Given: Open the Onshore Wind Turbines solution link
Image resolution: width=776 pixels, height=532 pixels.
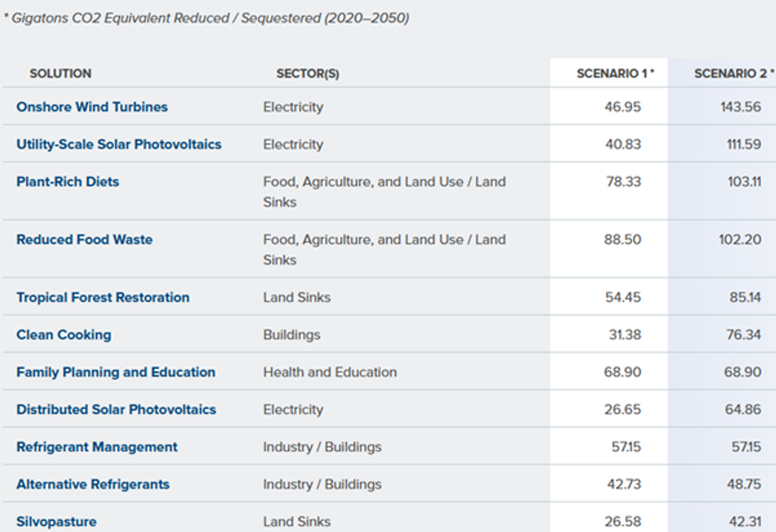Looking at the screenshot, I should 92,107.
